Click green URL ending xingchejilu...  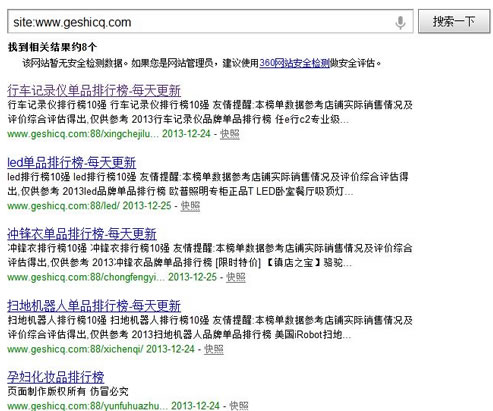pyautogui.click(x=83, y=134)
